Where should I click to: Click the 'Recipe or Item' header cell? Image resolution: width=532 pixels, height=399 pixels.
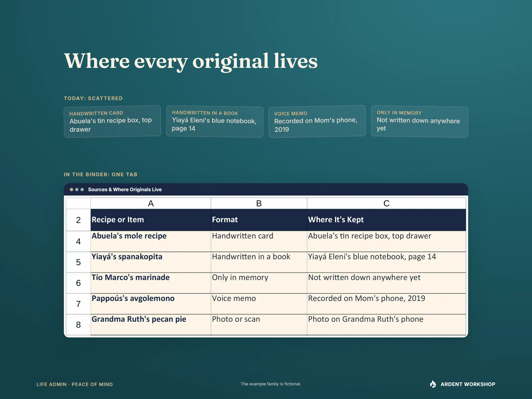pos(151,220)
